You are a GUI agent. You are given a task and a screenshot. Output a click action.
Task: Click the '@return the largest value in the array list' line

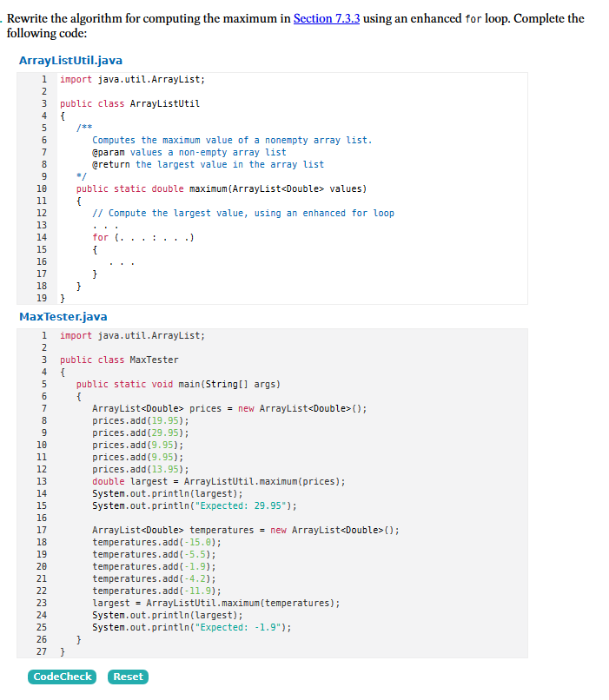coord(208,164)
